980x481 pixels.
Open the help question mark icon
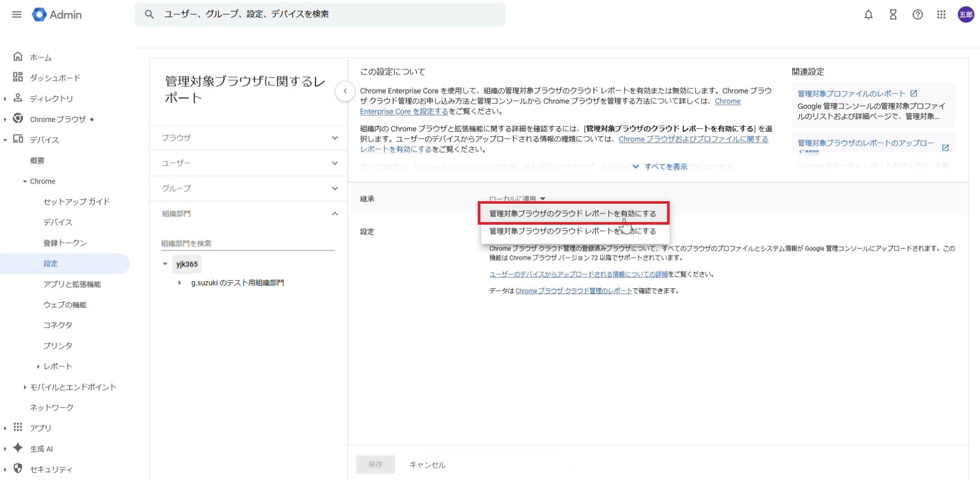917,15
